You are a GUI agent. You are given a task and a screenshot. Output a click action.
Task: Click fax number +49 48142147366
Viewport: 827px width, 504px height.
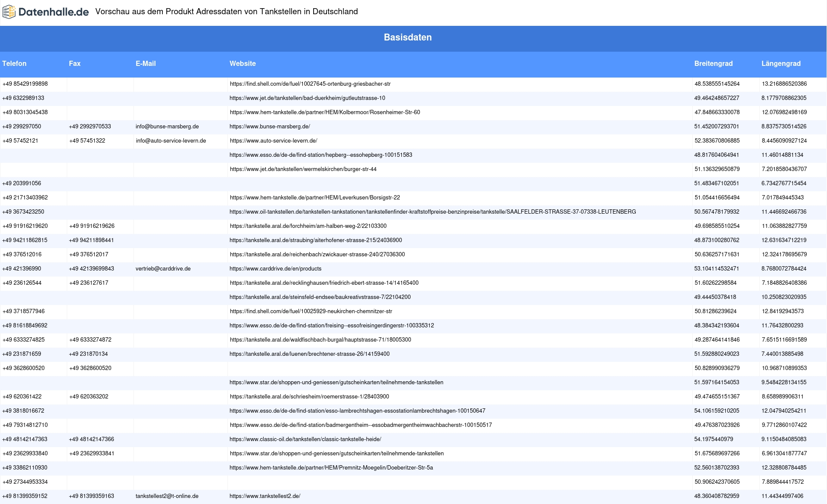click(x=91, y=439)
